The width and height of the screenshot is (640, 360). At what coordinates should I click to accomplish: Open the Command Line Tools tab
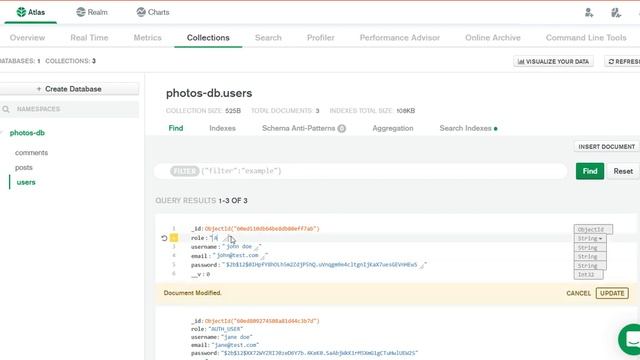586,38
